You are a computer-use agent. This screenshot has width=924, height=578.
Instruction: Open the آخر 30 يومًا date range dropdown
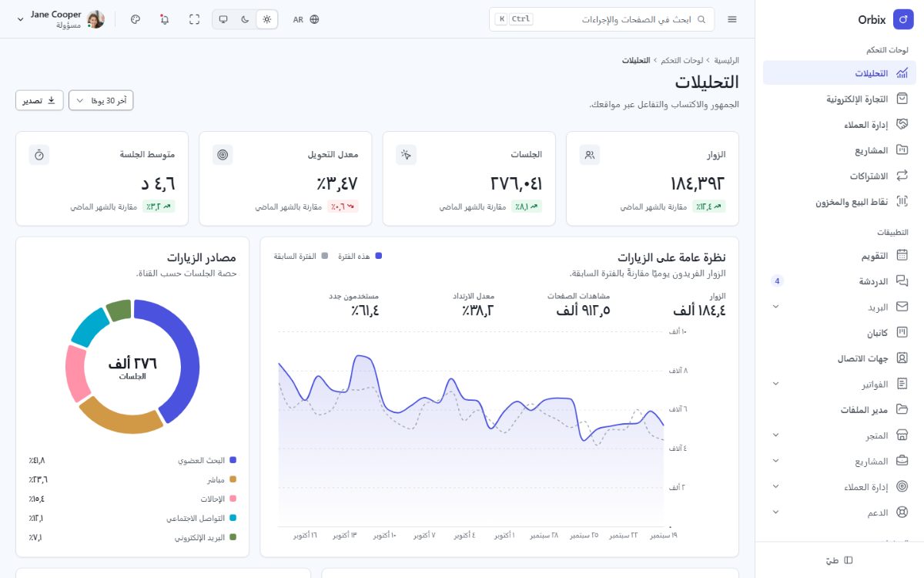(x=101, y=100)
